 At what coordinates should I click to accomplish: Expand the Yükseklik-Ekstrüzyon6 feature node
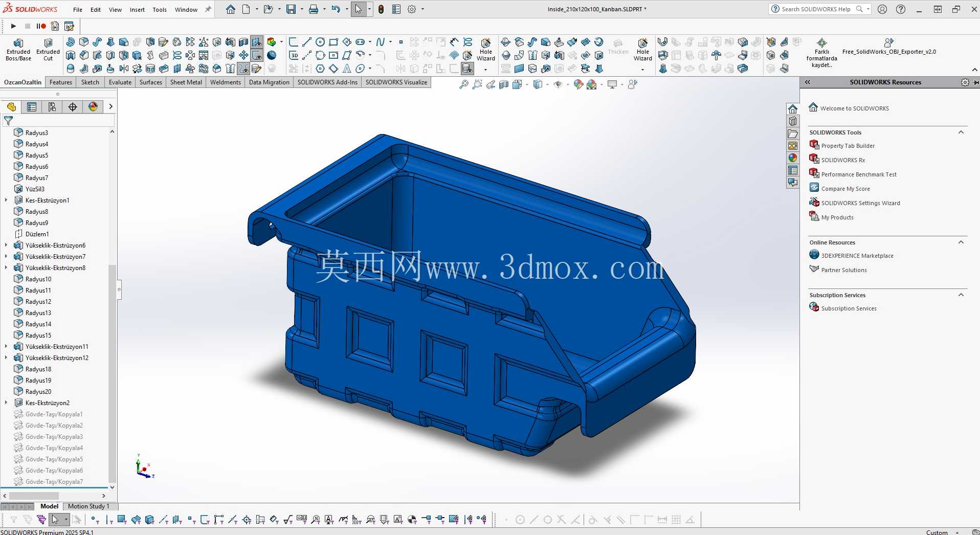click(6, 245)
